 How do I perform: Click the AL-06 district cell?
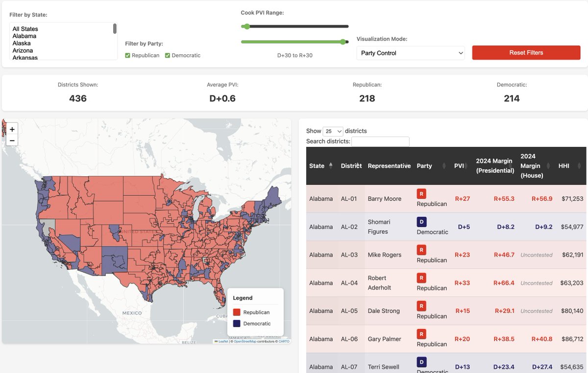350,339
